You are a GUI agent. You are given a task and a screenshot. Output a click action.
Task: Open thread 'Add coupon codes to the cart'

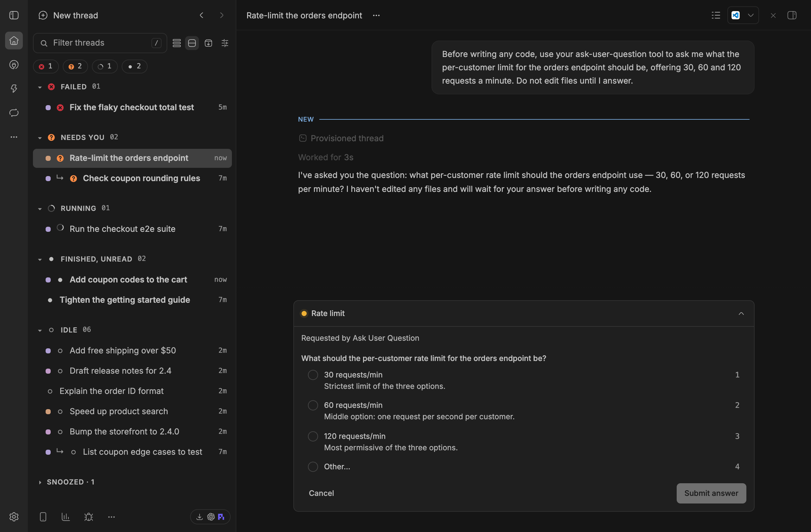click(x=132, y=280)
